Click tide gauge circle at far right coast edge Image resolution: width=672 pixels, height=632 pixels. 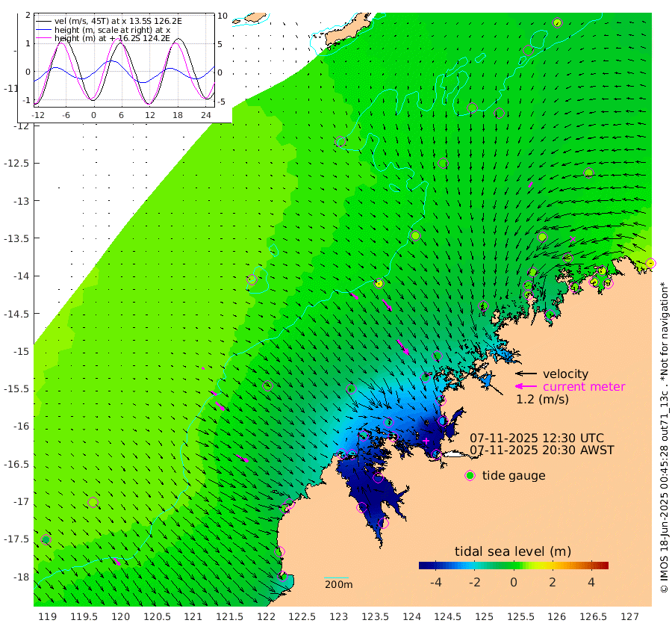[x=650, y=263]
